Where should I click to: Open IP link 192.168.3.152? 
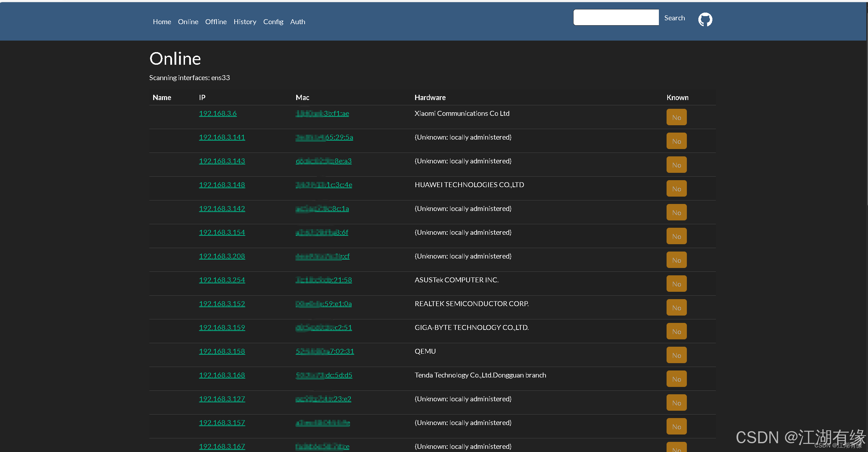(222, 304)
